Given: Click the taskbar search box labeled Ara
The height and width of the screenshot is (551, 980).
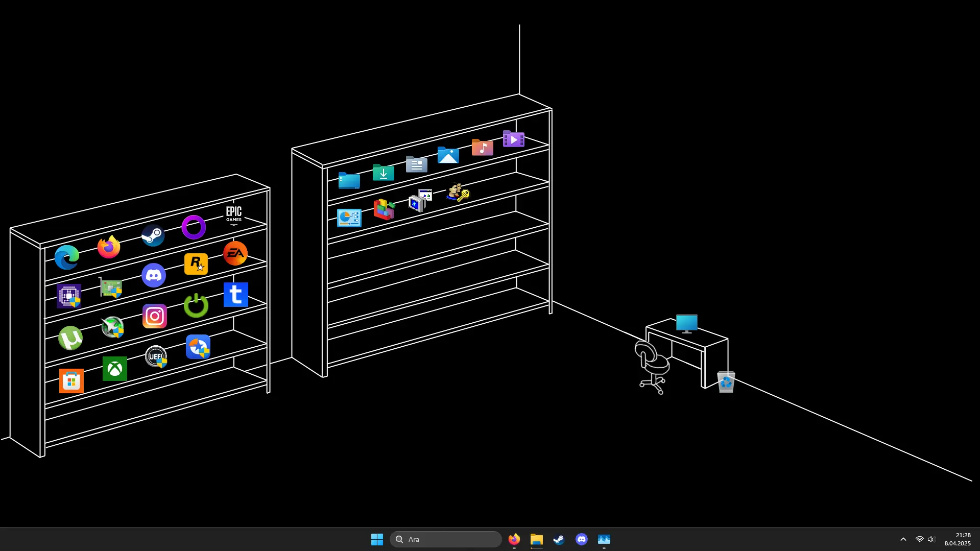Looking at the screenshot, I should 446,539.
